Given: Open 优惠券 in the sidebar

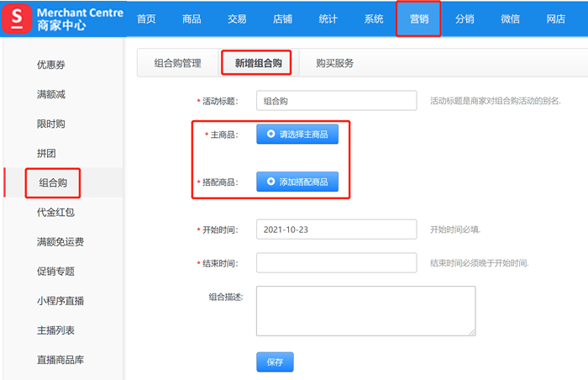Looking at the screenshot, I should 51,64.
